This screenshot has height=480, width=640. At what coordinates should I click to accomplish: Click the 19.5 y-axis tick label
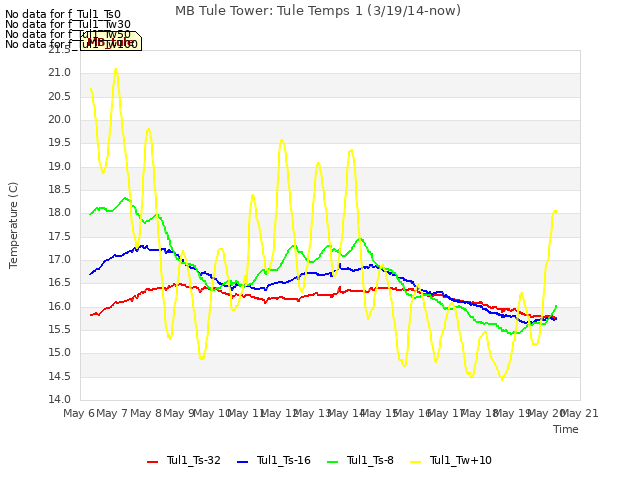tap(60, 143)
